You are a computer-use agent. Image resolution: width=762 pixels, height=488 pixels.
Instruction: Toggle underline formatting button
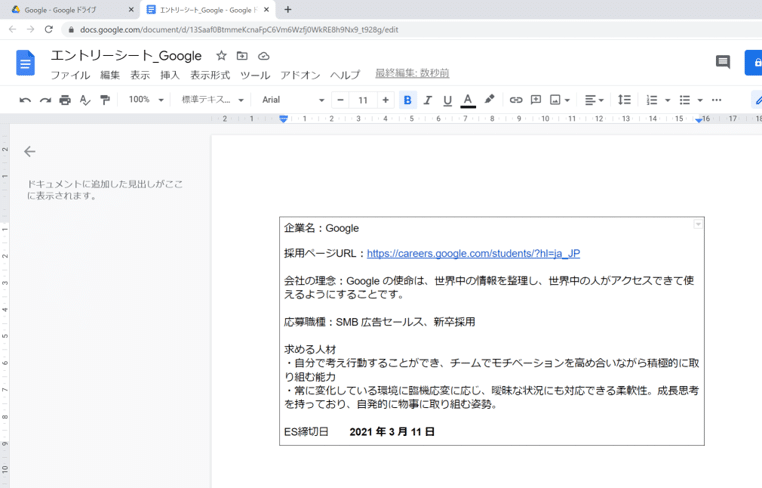pyautogui.click(x=448, y=100)
